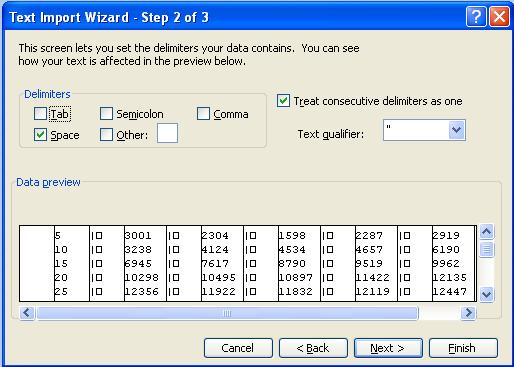This screenshot has width=514, height=367.
Task: Click the horizontal scrollbar thumb in preview
Action: 227,313
